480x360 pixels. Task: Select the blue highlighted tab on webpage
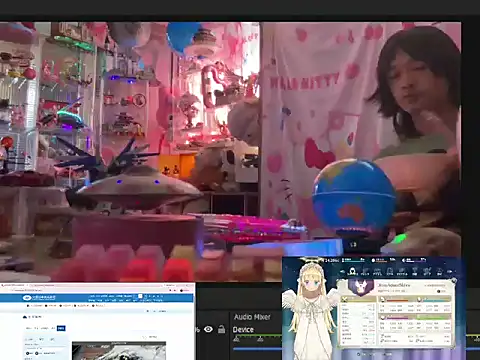(x=61, y=328)
